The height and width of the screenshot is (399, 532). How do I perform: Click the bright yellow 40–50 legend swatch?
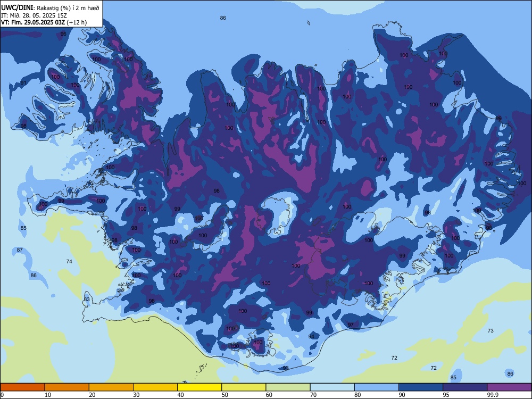click(199, 387)
